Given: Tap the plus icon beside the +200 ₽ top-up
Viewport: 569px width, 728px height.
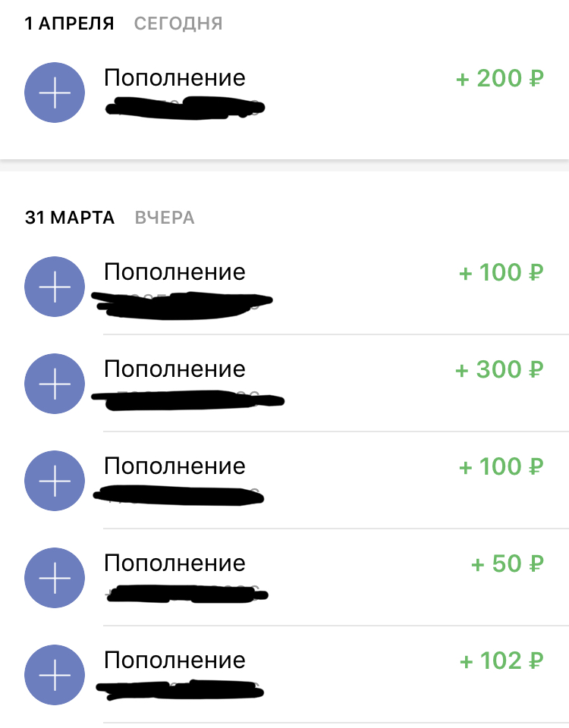Looking at the screenshot, I should (55, 93).
